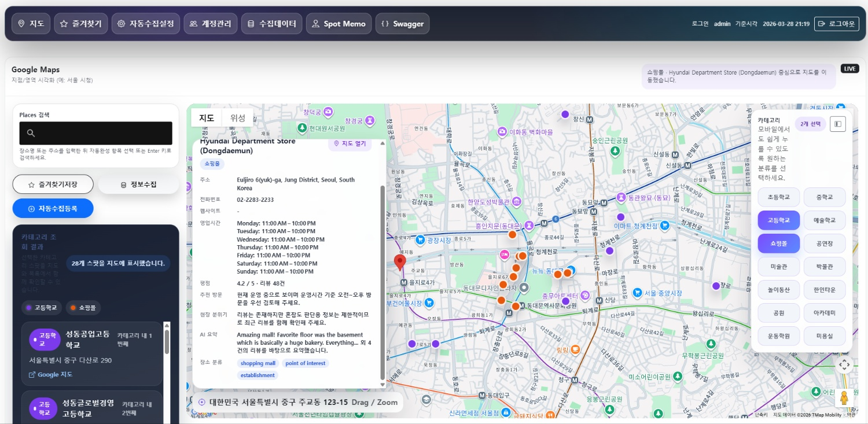Open the 지도 map page in the top navigation
Viewport: 868px width, 424px height.
pos(31,24)
